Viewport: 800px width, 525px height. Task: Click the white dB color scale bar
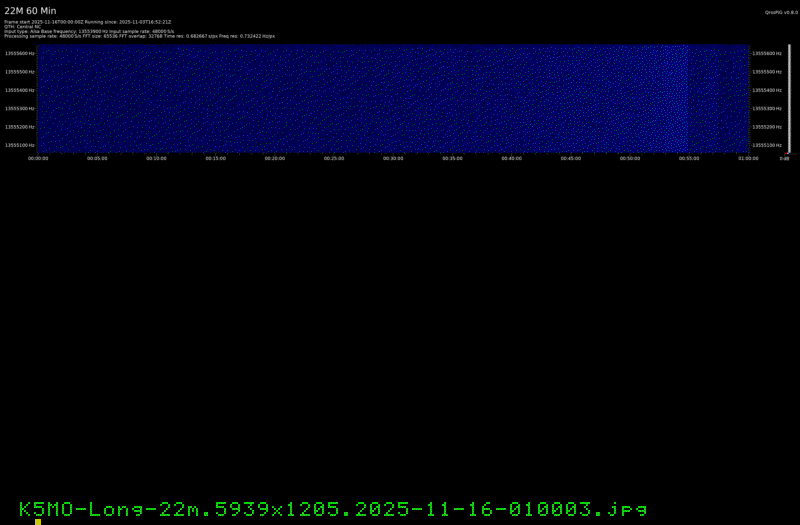pos(789,98)
